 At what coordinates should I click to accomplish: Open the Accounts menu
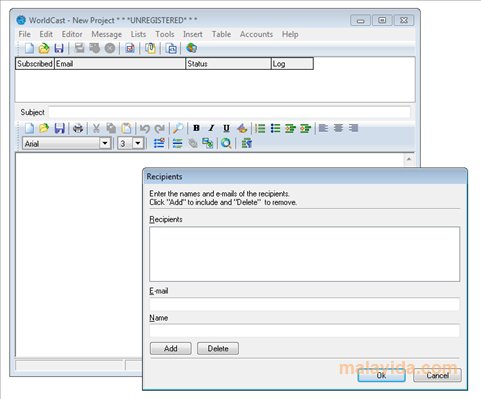point(256,34)
